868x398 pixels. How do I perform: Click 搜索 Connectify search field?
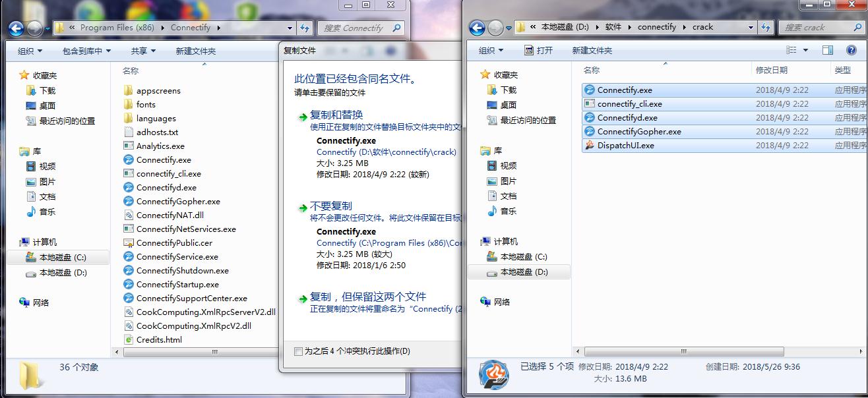coord(360,28)
